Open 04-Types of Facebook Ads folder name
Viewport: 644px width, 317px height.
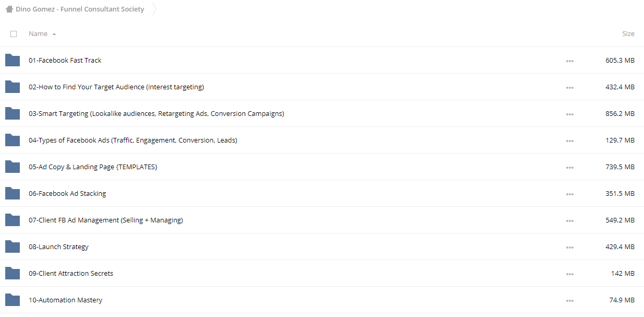point(133,140)
